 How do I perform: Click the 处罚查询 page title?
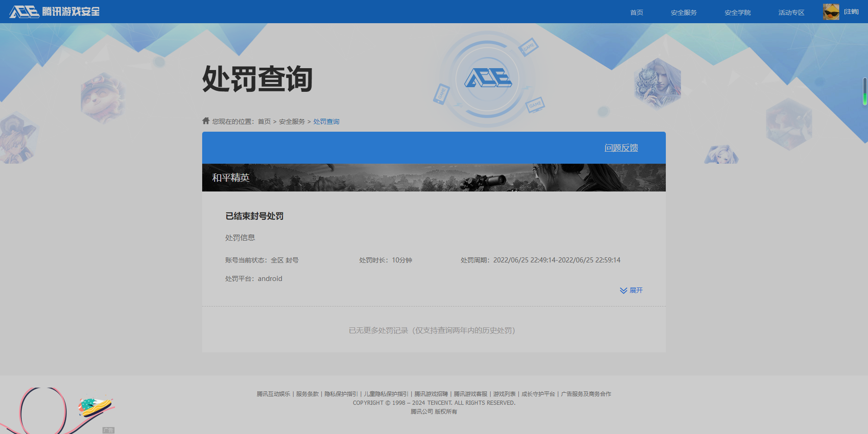pos(257,79)
